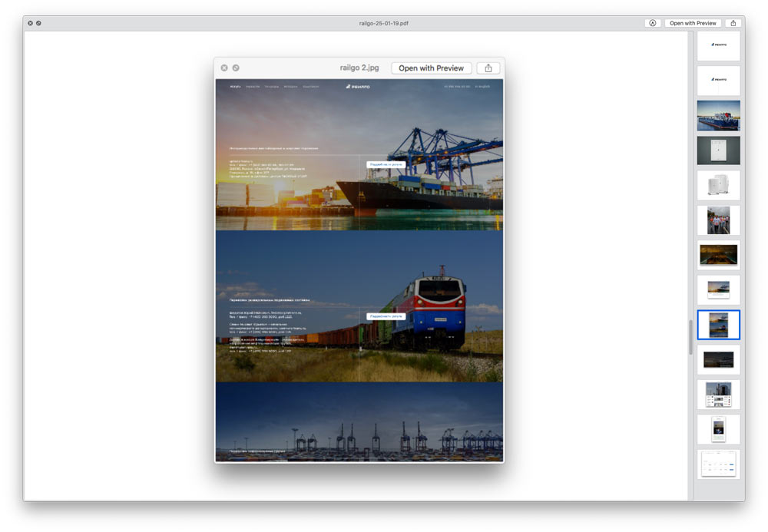Select the first RAILGO logo page thumbnail

tap(718, 45)
